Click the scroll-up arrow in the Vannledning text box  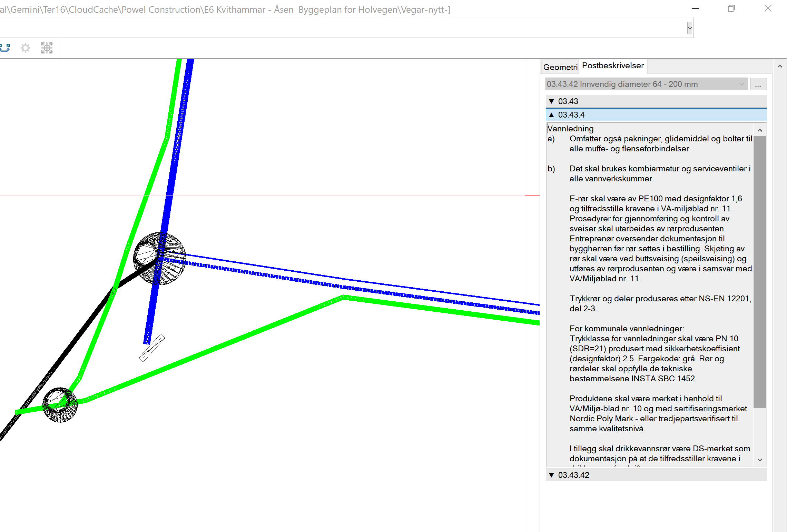coord(760,130)
